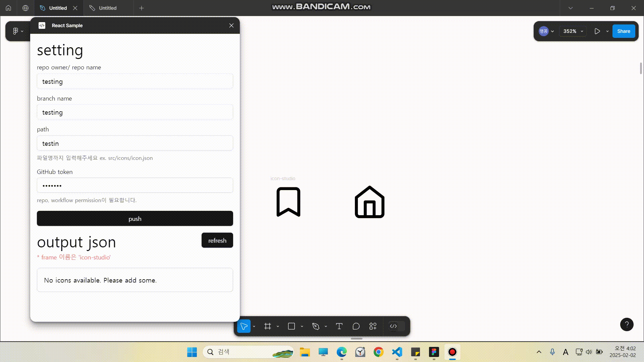The height and width of the screenshot is (362, 644).
Task: Click the refresh button
Action: point(217,240)
